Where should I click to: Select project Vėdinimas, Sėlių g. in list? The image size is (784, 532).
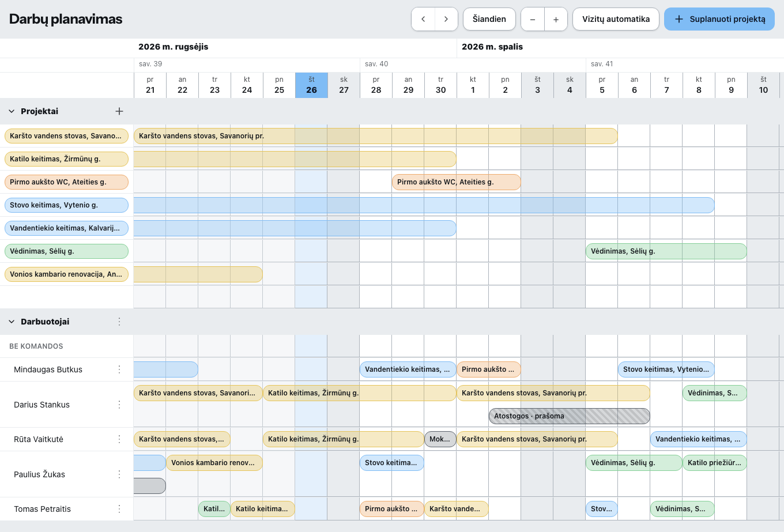click(66, 251)
